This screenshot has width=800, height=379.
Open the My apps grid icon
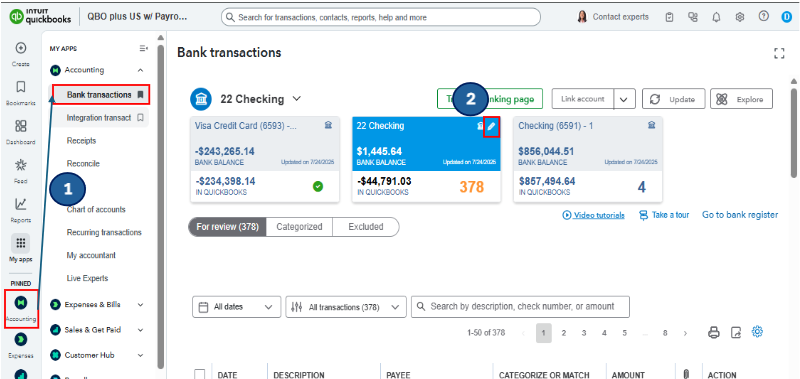(21, 243)
